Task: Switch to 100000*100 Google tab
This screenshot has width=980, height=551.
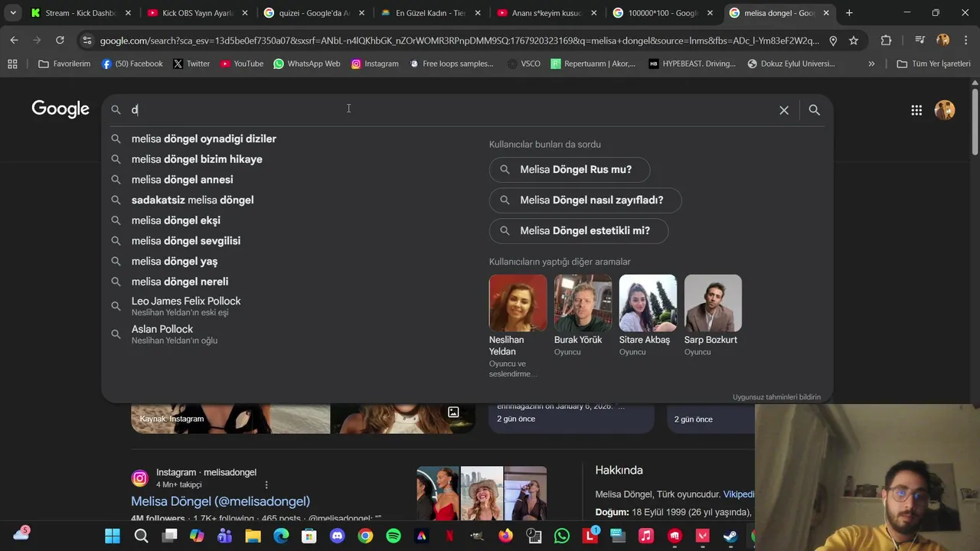Action: (663, 13)
